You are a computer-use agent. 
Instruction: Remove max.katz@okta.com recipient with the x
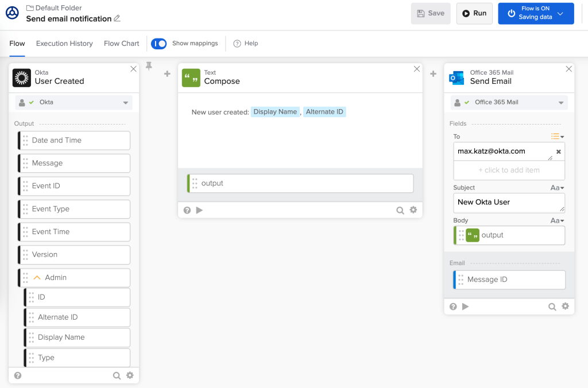pos(558,152)
